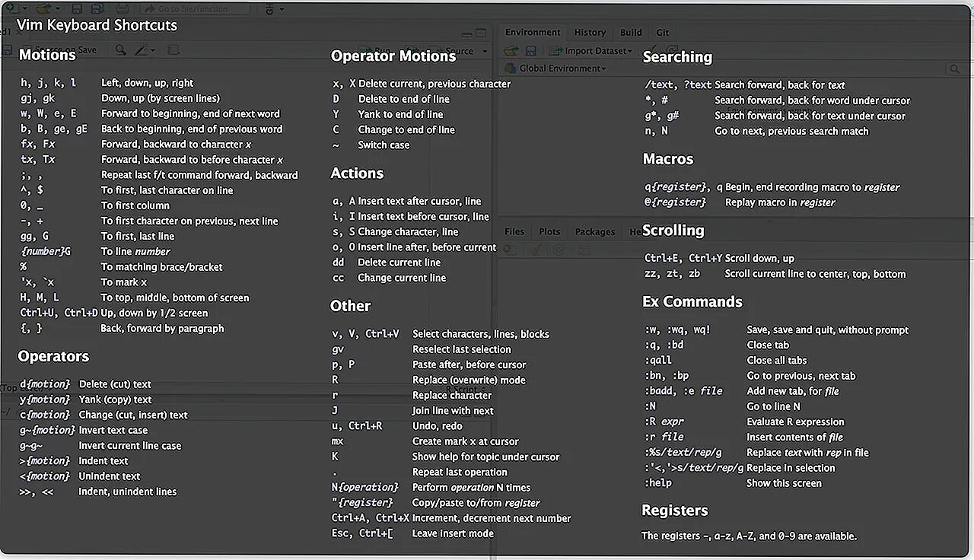Switch to the Git tab
The height and width of the screenshot is (560, 974).
pyautogui.click(x=663, y=33)
